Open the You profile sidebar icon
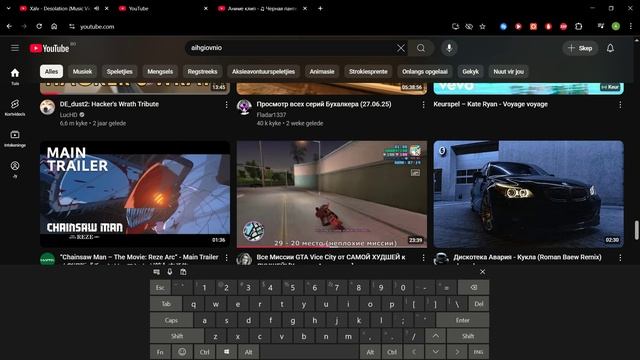The height and width of the screenshot is (360, 640). coord(15,169)
